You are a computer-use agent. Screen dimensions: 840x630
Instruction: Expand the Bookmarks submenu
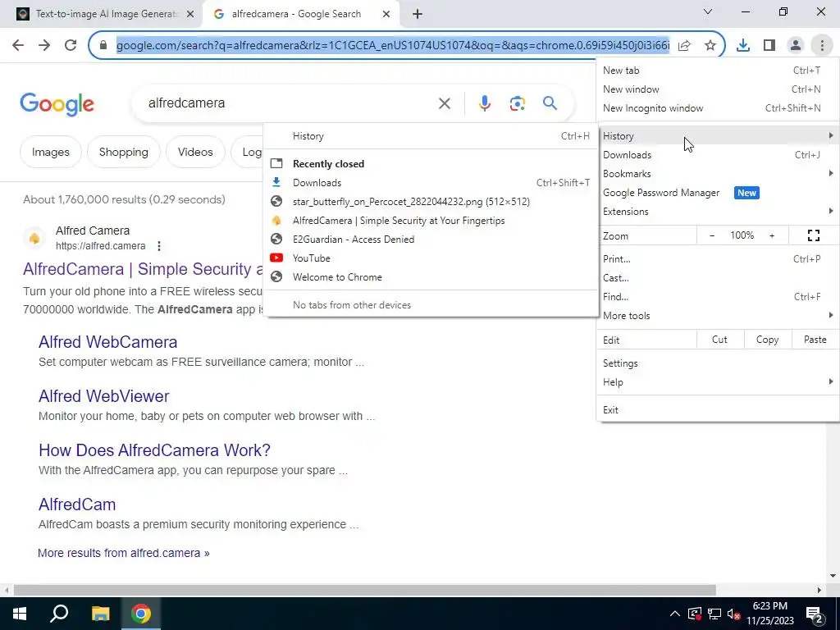point(718,174)
